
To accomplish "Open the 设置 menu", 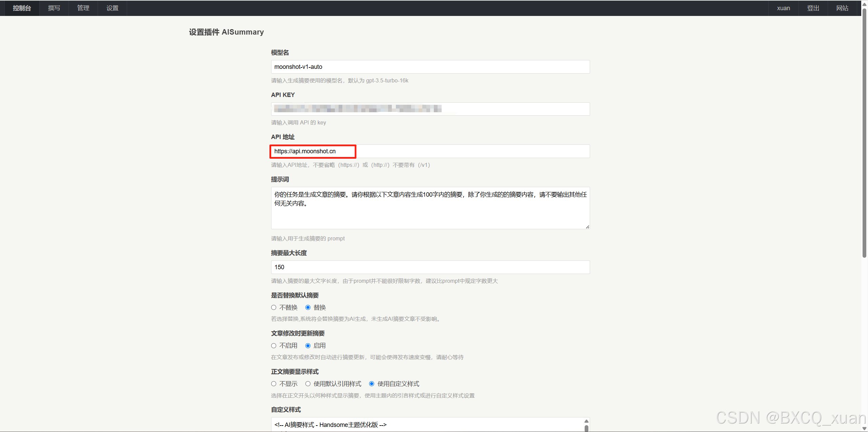I will (112, 8).
